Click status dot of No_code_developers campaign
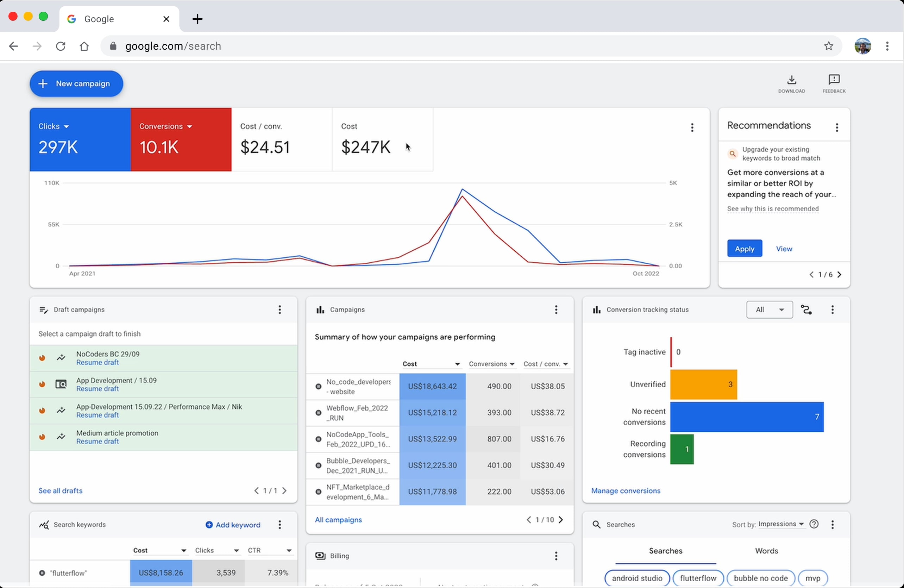Screen dimensions: 904x588 pos(318,386)
